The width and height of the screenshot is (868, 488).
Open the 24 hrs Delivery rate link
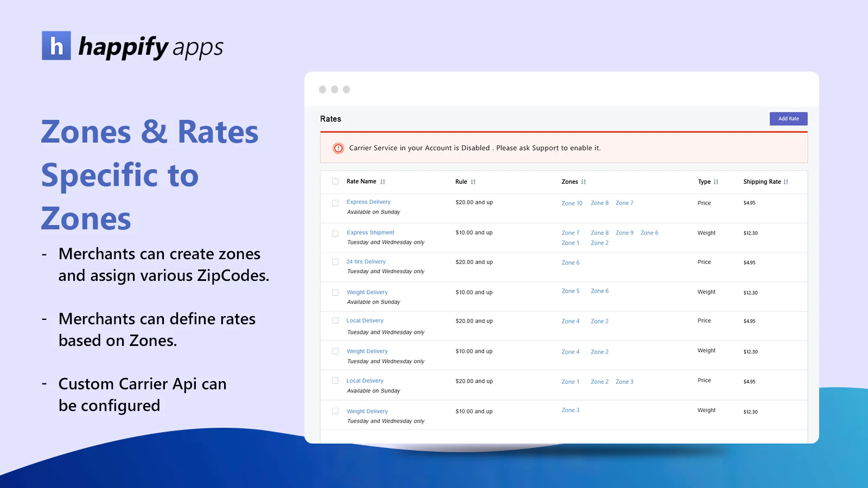tap(366, 262)
